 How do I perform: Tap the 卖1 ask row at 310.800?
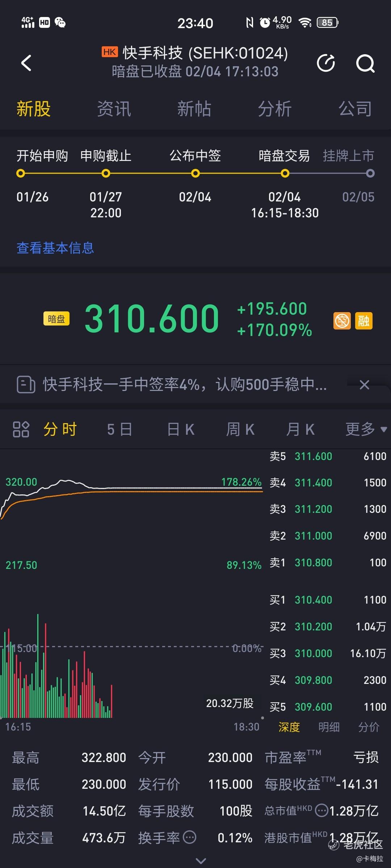pyautogui.click(x=328, y=563)
